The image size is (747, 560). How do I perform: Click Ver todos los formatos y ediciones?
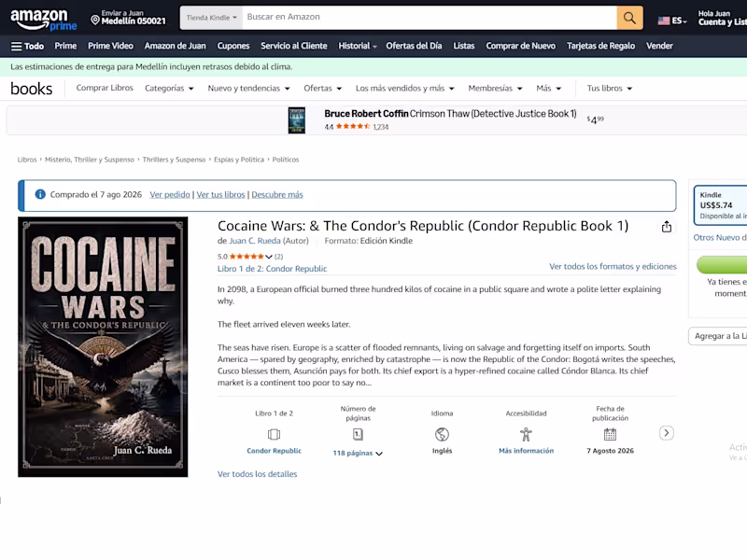pyautogui.click(x=613, y=267)
